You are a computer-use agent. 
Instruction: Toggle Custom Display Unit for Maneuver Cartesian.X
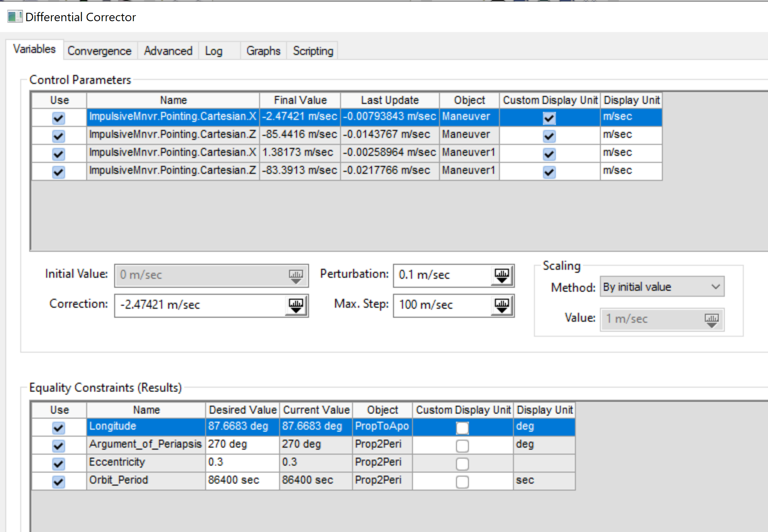click(549, 118)
